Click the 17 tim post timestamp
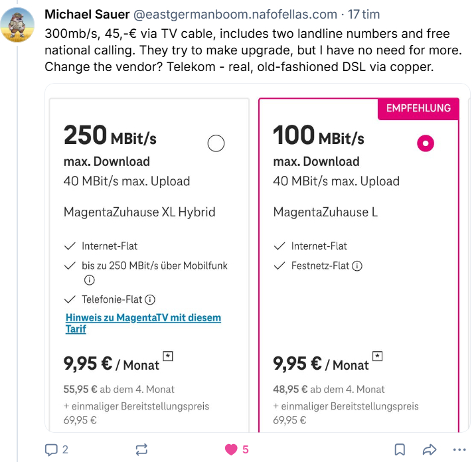The width and height of the screenshot is (476, 462). point(364,13)
